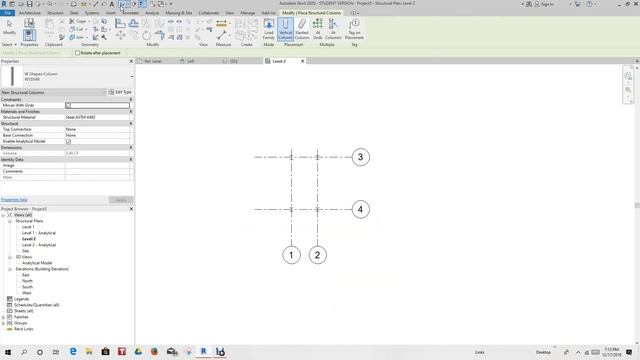This screenshot has height=360, width=640.
Task: Collapse Elevations (Building Elevation) node
Action: coord(10,269)
